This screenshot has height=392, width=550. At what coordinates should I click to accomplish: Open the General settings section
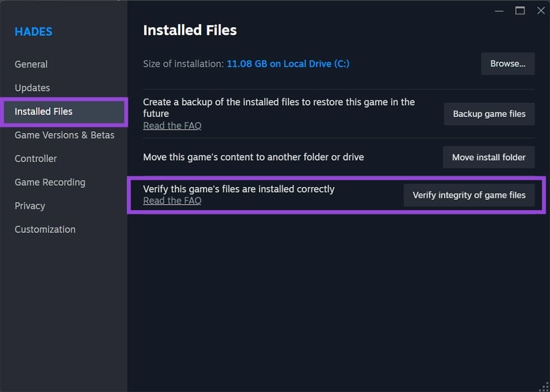[x=31, y=64]
